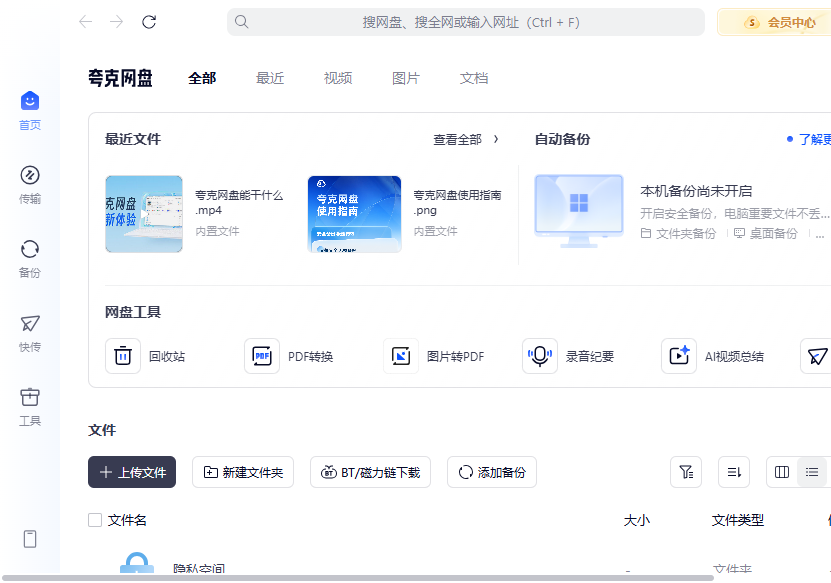Open the 快传 quick transfer sidebar icon
The width and height of the screenshot is (831, 583).
point(30,323)
